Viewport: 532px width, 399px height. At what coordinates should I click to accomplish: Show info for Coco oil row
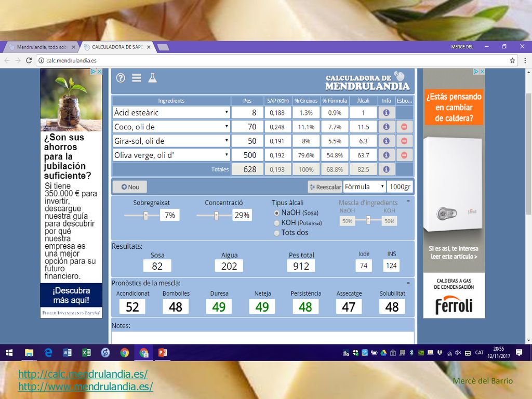(386, 127)
